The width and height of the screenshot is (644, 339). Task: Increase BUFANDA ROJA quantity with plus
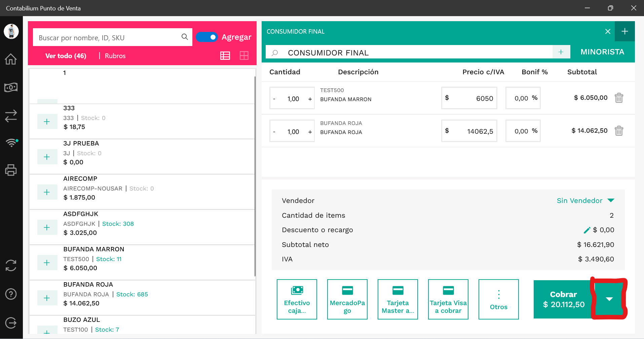click(x=310, y=132)
